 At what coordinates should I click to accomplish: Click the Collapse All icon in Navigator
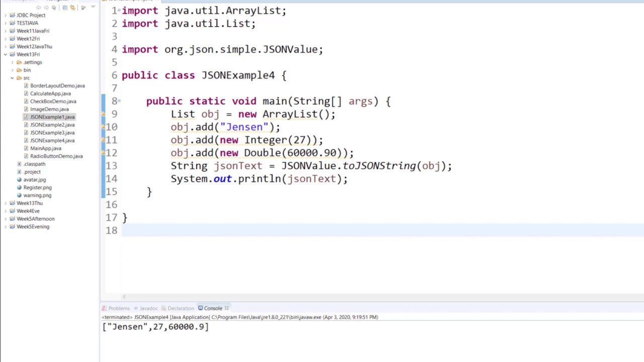(x=65, y=8)
